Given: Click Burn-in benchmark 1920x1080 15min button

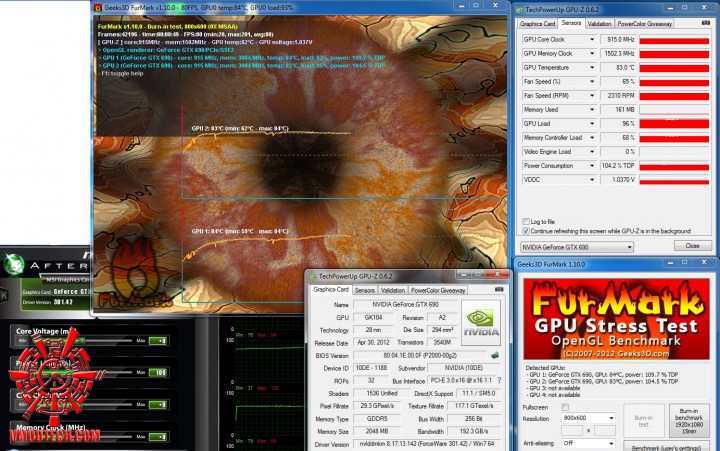Looking at the screenshot, I should click(689, 421).
